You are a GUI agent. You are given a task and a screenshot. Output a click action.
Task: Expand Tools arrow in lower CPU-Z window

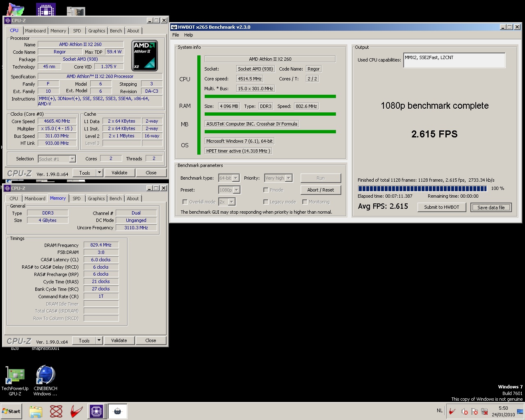pos(99,340)
